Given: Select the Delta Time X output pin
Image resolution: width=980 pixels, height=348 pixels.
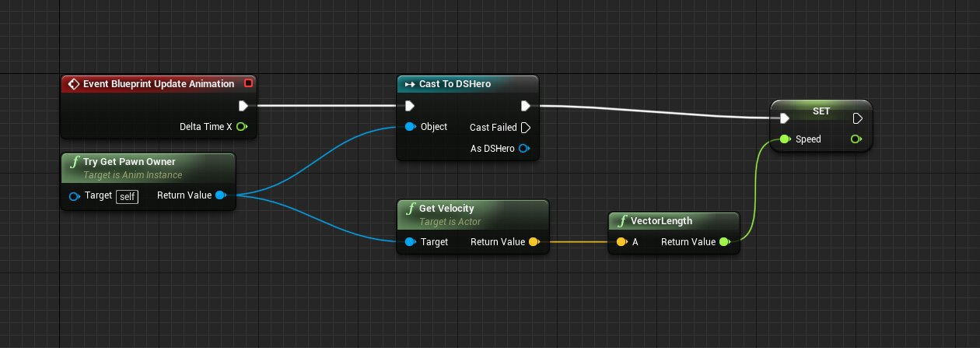Looking at the screenshot, I should [242, 126].
